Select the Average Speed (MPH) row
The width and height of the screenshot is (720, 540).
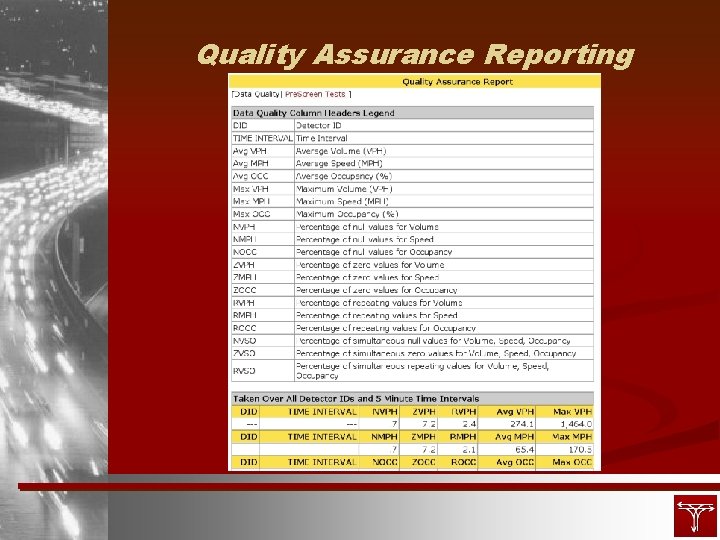[x=412, y=163]
